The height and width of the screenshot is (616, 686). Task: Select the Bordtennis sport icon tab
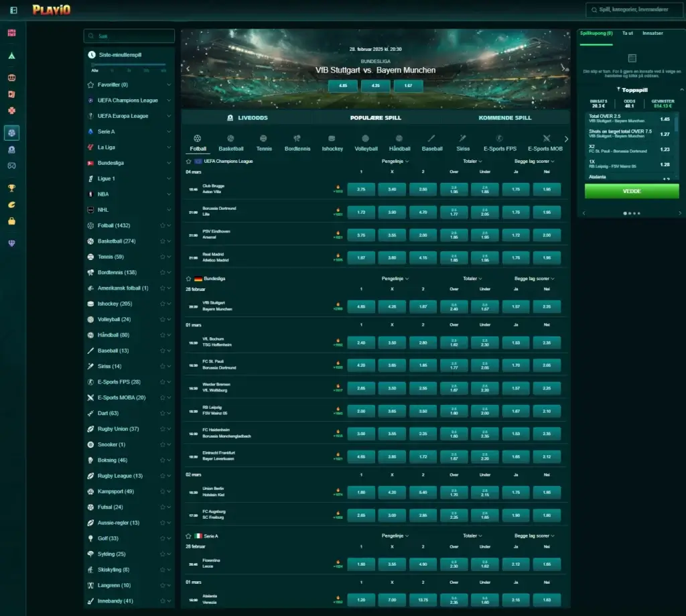pyautogui.click(x=297, y=143)
